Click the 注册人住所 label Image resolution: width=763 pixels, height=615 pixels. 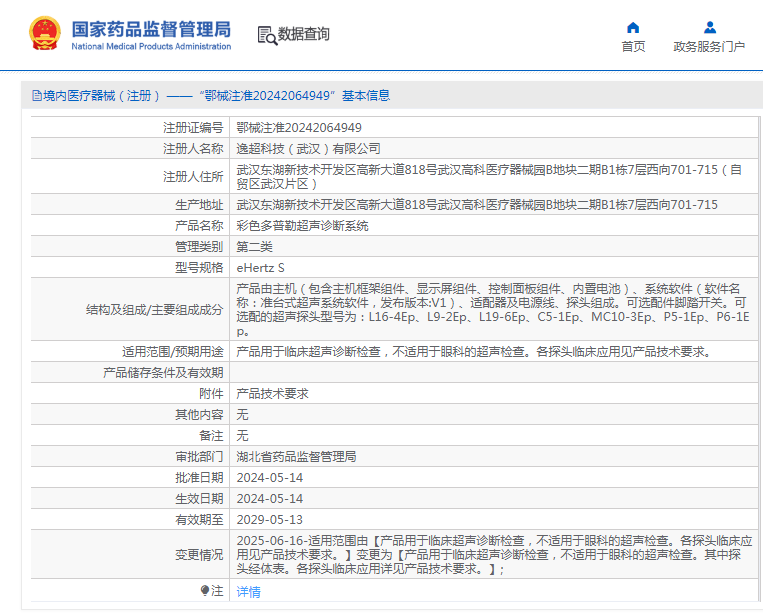(193, 177)
